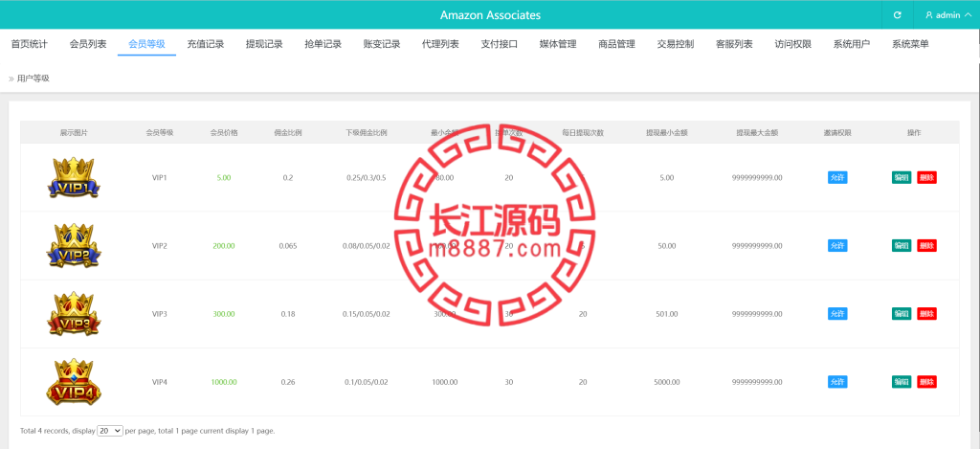Click the VIP2 crown badge image
980x449 pixels.
pyautogui.click(x=74, y=246)
